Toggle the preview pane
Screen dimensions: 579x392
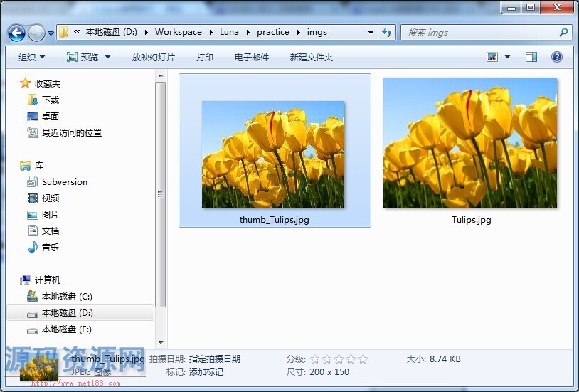(531, 57)
